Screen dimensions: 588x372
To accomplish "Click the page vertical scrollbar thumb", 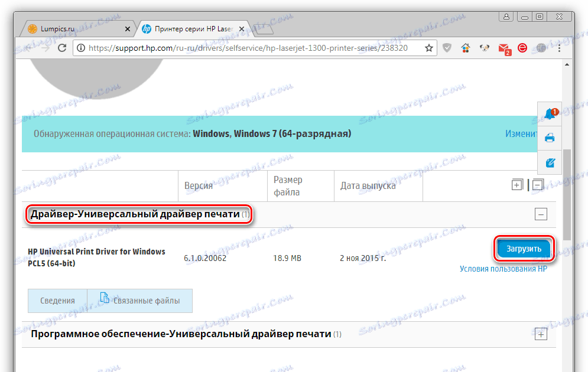I will click(x=567, y=195).
